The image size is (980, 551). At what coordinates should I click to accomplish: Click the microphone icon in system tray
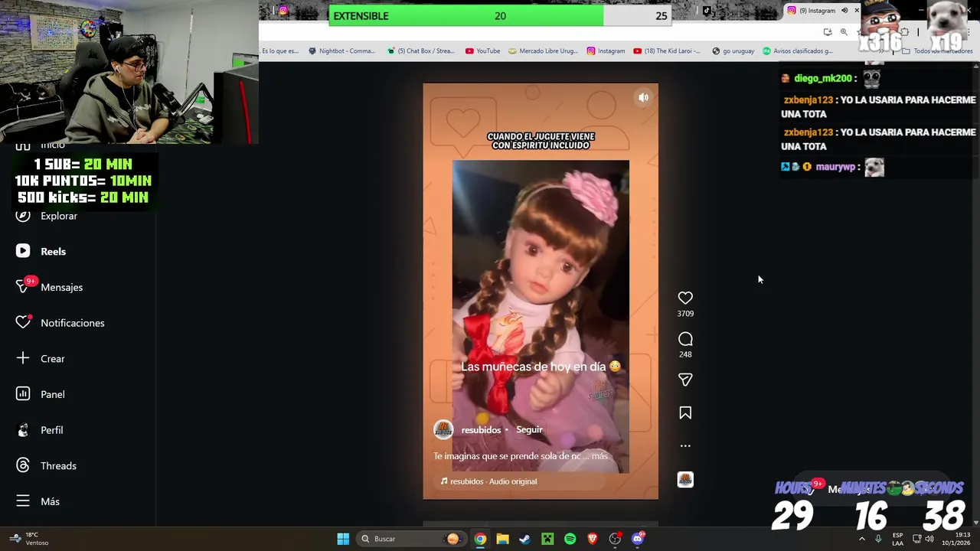(878, 539)
